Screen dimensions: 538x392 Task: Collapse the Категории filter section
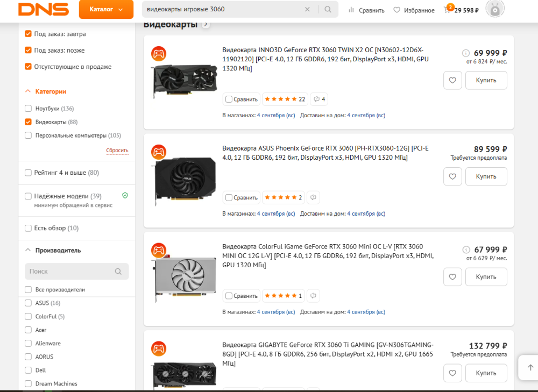28,91
